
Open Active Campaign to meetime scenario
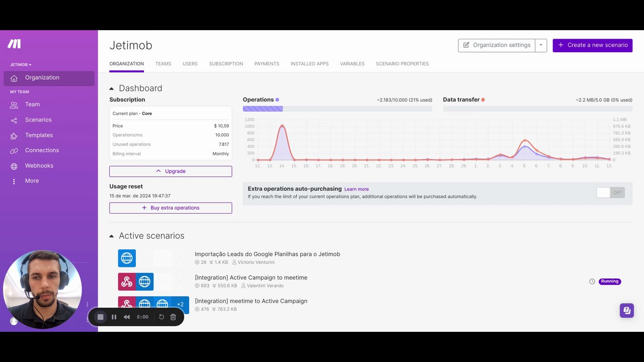(x=251, y=278)
